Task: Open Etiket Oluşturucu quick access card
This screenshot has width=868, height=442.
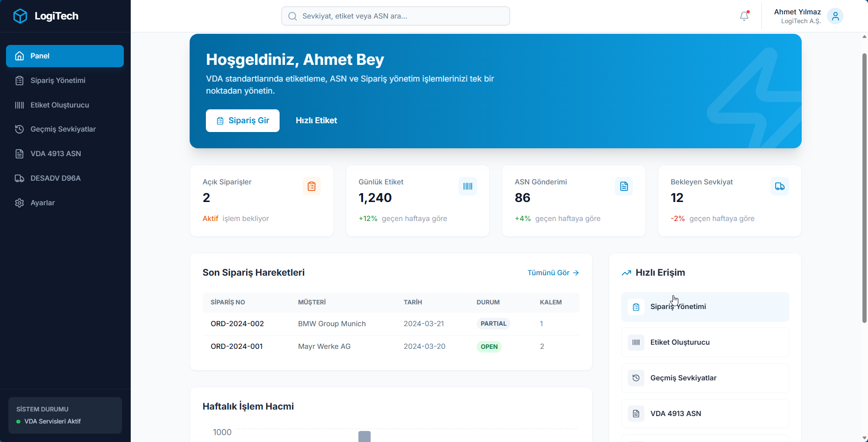Action: click(705, 342)
